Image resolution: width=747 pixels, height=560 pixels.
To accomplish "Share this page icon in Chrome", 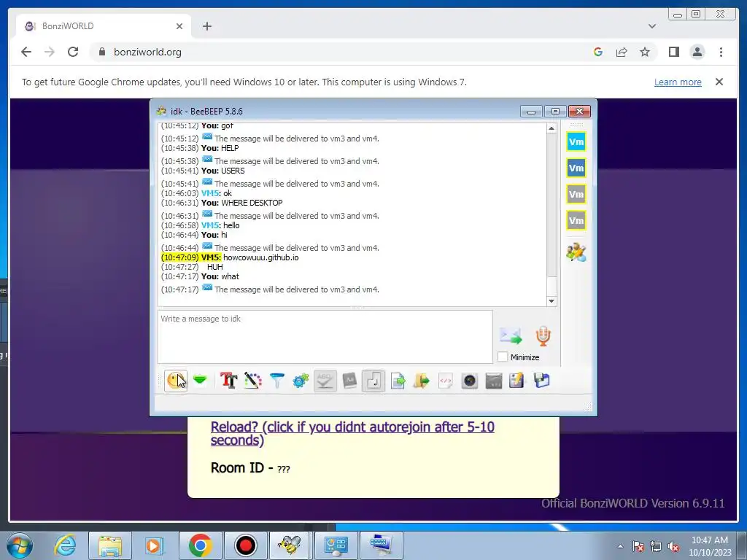I will (622, 52).
